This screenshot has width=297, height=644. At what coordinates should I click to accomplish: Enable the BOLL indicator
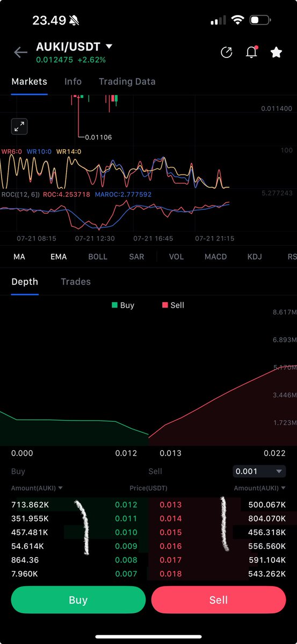click(98, 257)
